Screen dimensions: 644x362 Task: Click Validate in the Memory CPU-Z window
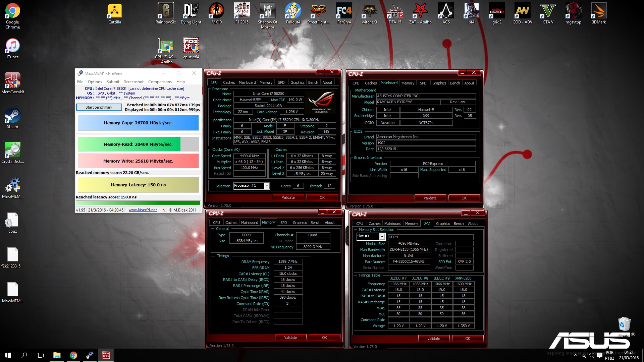tap(290, 338)
